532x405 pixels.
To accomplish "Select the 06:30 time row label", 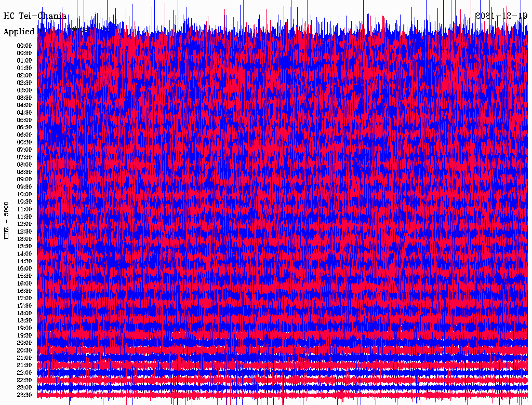I will 24,142.
